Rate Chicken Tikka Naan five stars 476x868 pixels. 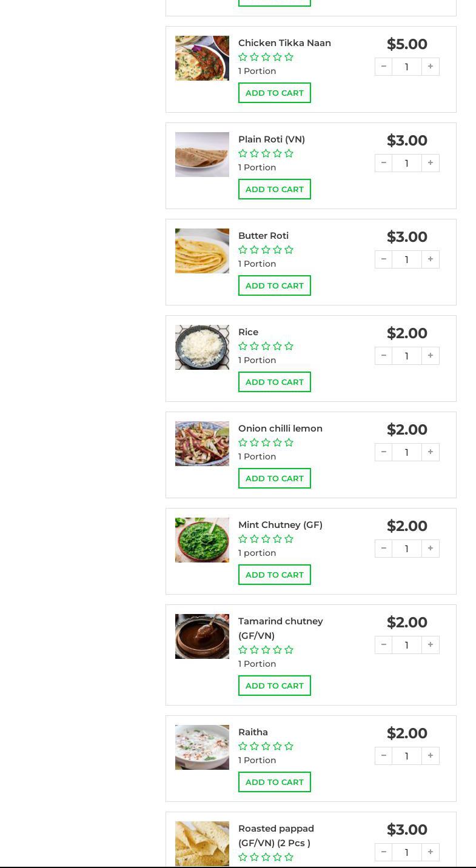pos(289,57)
